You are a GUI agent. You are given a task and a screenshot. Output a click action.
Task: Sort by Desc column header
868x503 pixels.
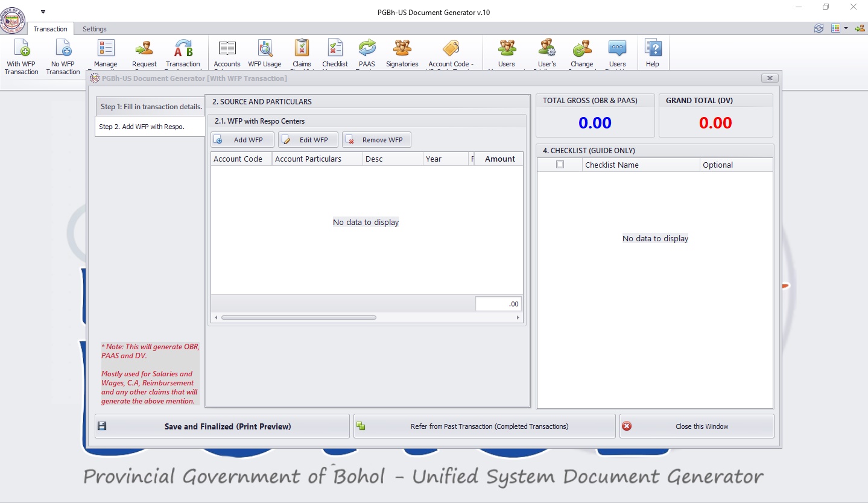[x=393, y=159]
